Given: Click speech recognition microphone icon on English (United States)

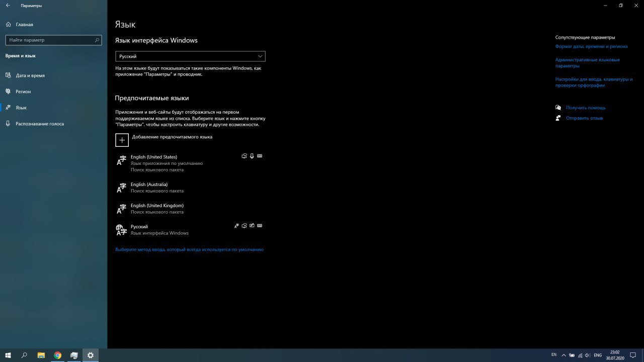Looking at the screenshot, I should click(252, 156).
